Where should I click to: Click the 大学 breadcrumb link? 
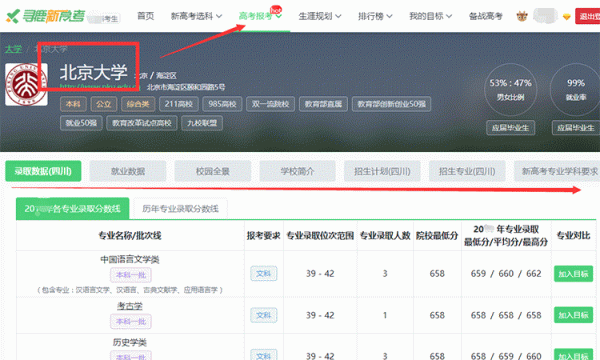[x=13, y=49]
